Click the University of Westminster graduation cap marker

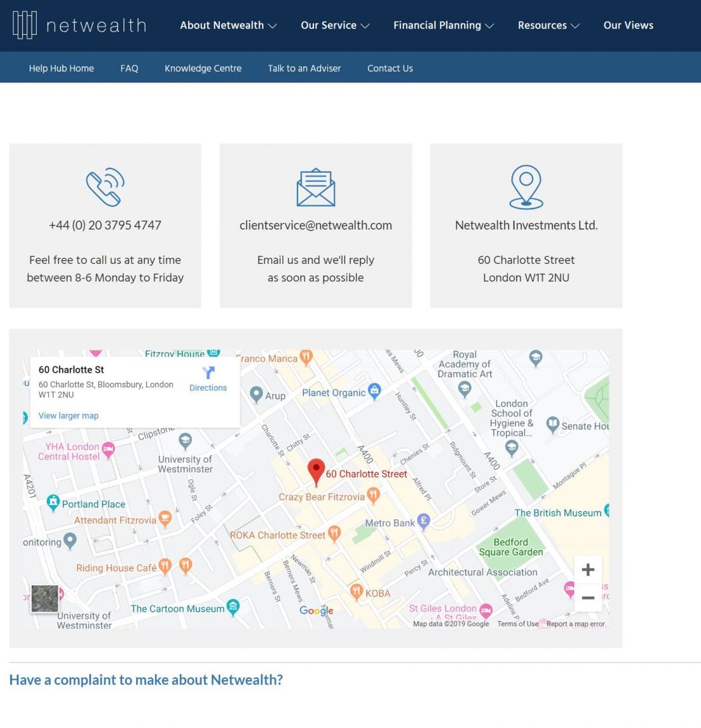coord(186,441)
